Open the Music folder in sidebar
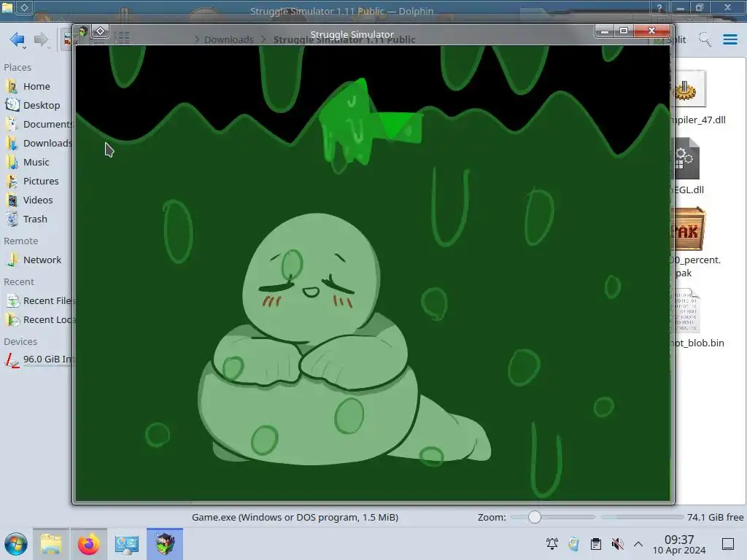Viewport: 747px width, 560px height. (36, 163)
